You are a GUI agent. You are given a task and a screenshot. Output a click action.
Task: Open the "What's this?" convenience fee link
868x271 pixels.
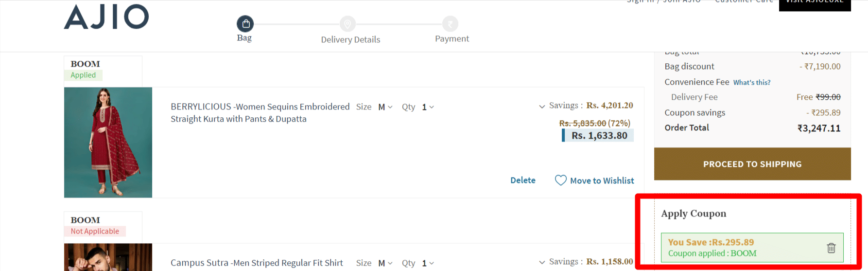click(752, 83)
